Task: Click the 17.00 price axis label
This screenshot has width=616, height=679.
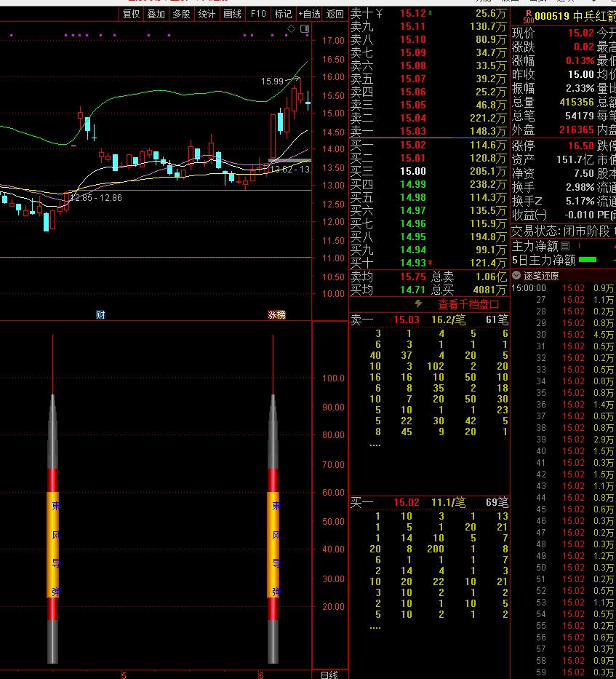Action: pos(333,40)
